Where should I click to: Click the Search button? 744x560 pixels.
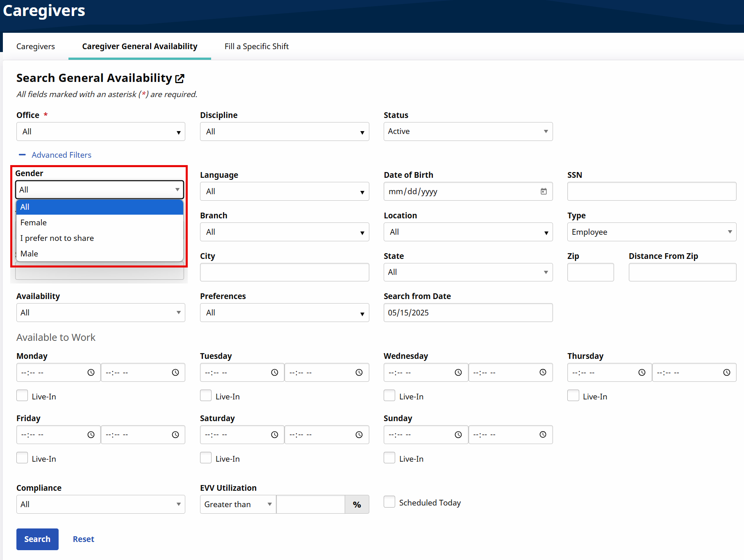click(37, 539)
